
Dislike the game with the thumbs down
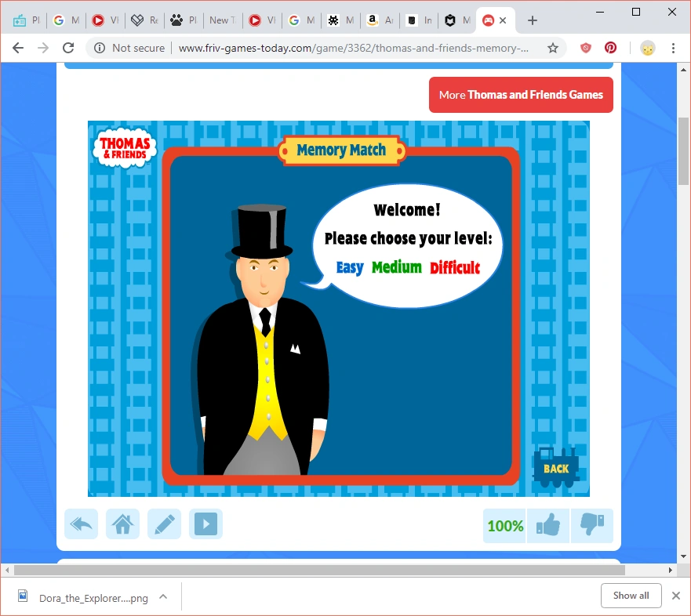(x=592, y=525)
